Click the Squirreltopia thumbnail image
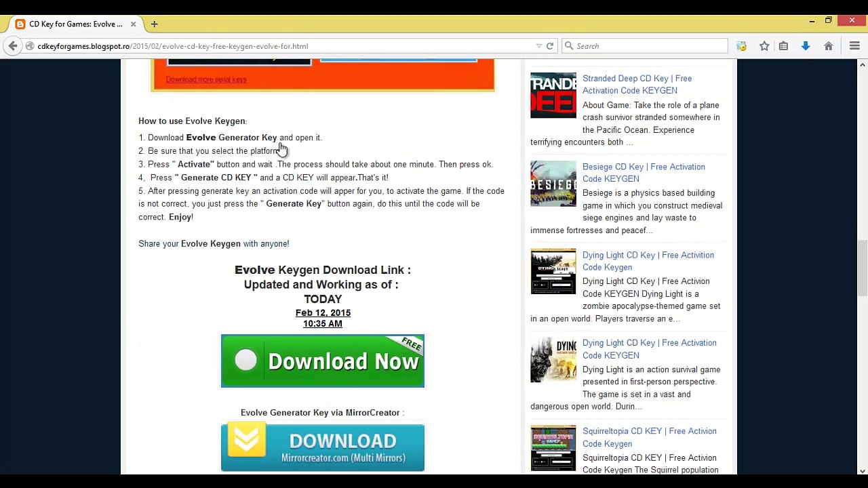This screenshot has height=488, width=868. 553,448
